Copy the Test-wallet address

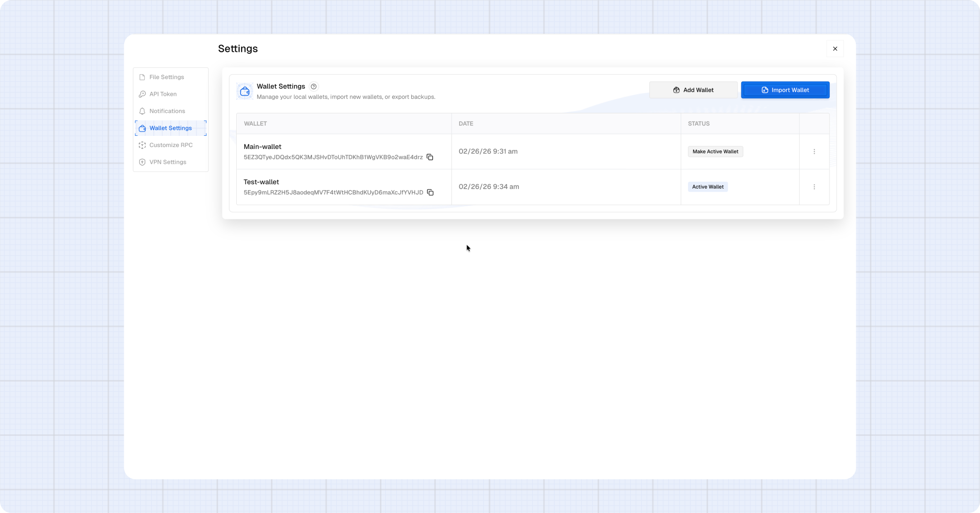[430, 192]
